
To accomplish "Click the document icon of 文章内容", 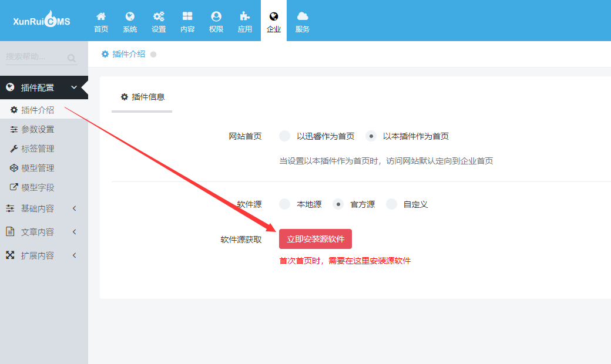I will [x=10, y=232].
